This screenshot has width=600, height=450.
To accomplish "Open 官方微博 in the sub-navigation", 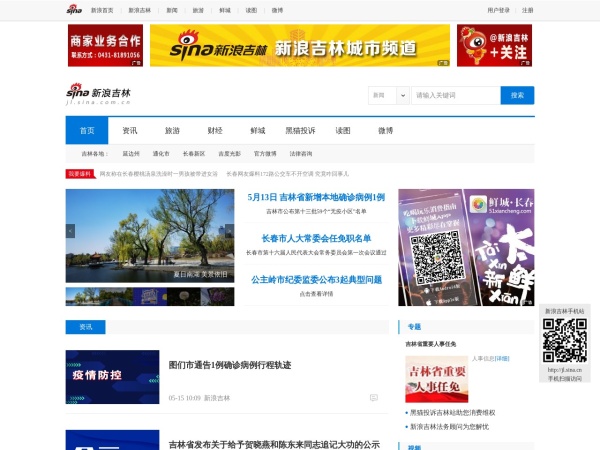I will pyautogui.click(x=265, y=154).
